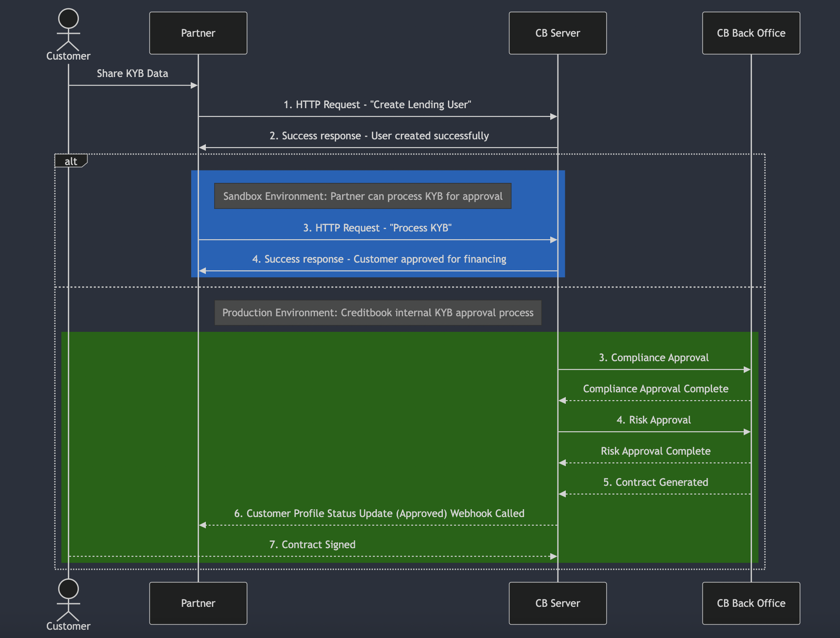This screenshot has width=840, height=638.
Task: Select the Customer Profile Status Update webhook message
Action: tap(379, 513)
